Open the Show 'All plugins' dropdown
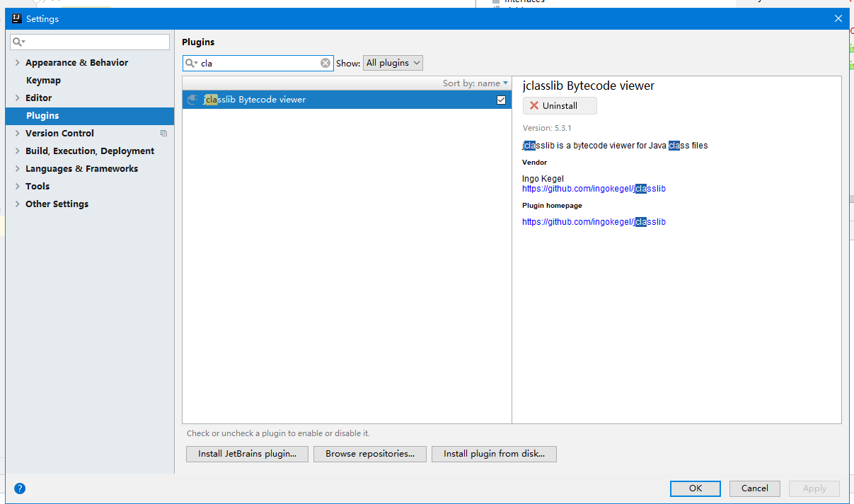Image resolution: width=854 pixels, height=504 pixels. [393, 63]
